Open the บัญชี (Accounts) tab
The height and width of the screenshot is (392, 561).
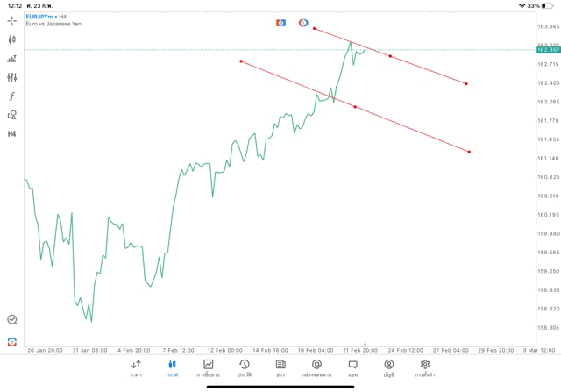tap(388, 367)
